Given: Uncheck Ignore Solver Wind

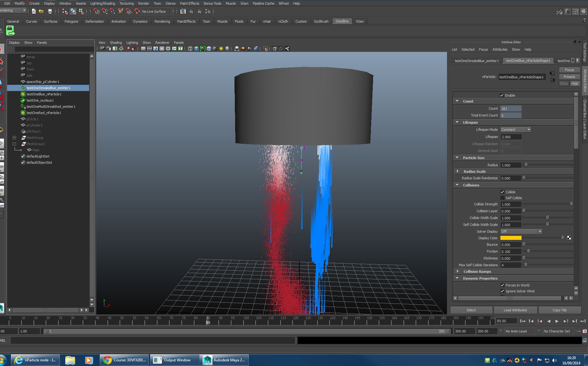Looking at the screenshot, I should (502, 291).
